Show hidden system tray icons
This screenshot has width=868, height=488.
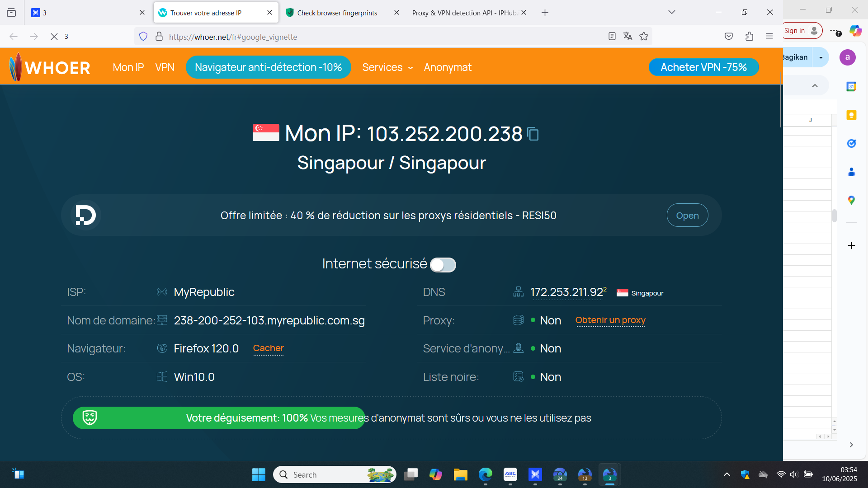[x=726, y=474]
